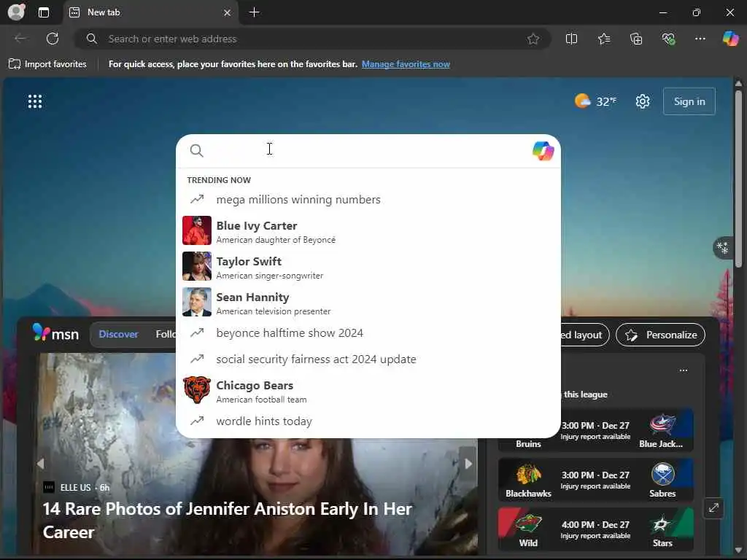
Task: Open the profile avatar menu
Action: (x=16, y=12)
